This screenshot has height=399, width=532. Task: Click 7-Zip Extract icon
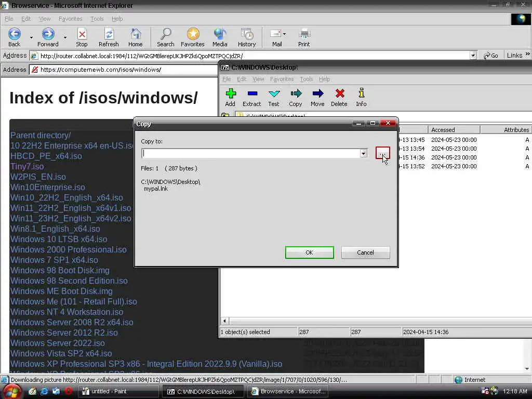click(x=252, y=97)
